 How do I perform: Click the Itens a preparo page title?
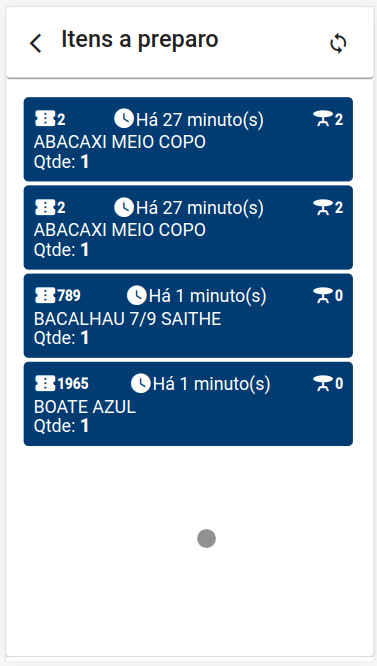tap(140, 40)
